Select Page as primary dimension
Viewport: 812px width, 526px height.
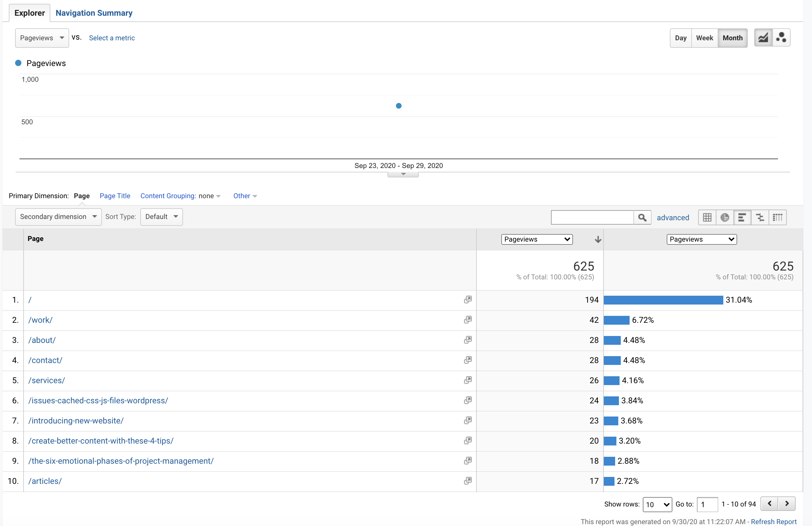81,196
